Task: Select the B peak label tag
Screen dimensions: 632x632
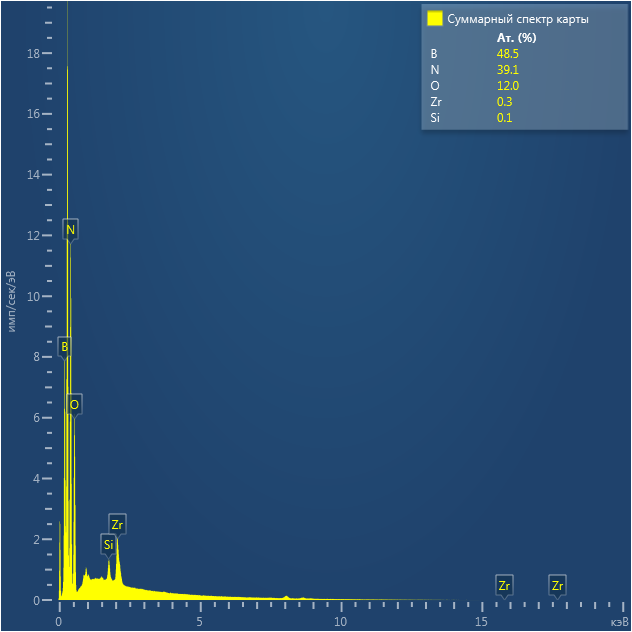Action: click(64, 347)
